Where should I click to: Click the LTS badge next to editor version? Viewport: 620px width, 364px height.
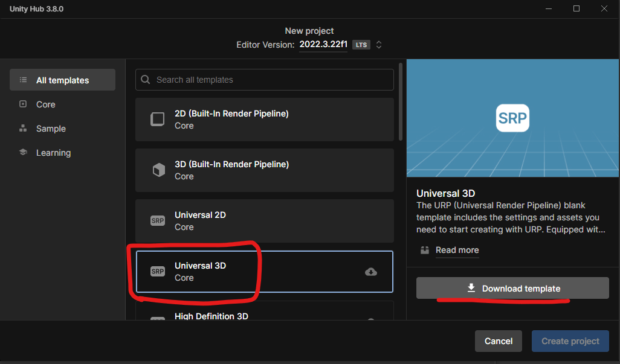[x=361, y=45]
